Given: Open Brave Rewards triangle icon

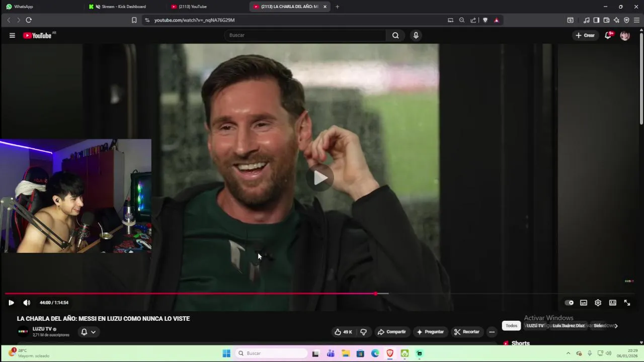Looking at the screenshot, I should click(x=497, y=20).
